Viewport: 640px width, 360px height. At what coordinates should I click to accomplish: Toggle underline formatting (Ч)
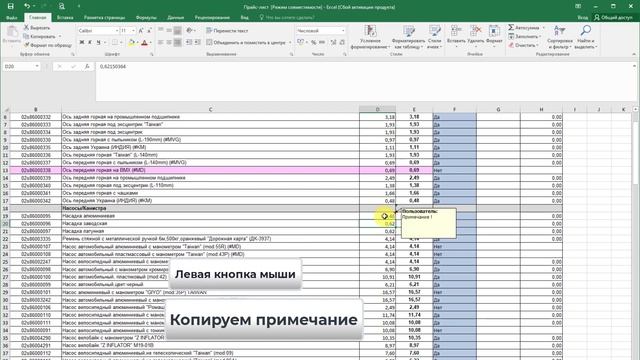[x=98, y=42]
